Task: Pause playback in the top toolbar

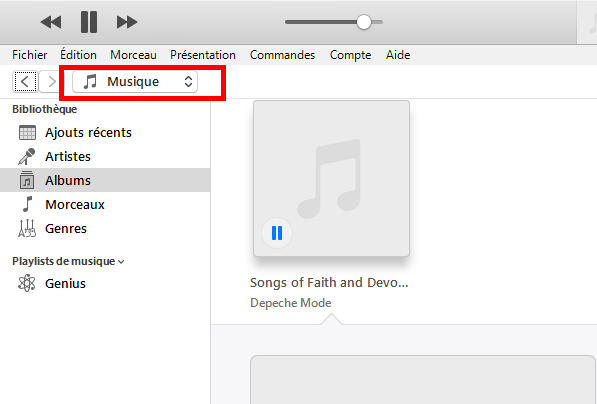Action: (x=89, y=22)
